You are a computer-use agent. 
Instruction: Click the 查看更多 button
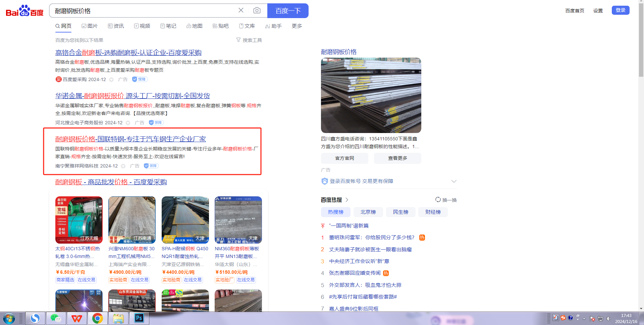[x=397, y=158]
